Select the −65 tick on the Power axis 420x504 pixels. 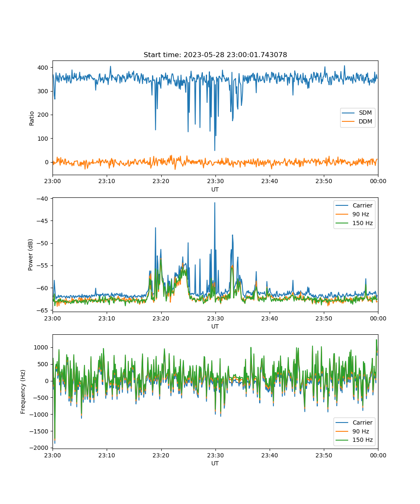42,310
